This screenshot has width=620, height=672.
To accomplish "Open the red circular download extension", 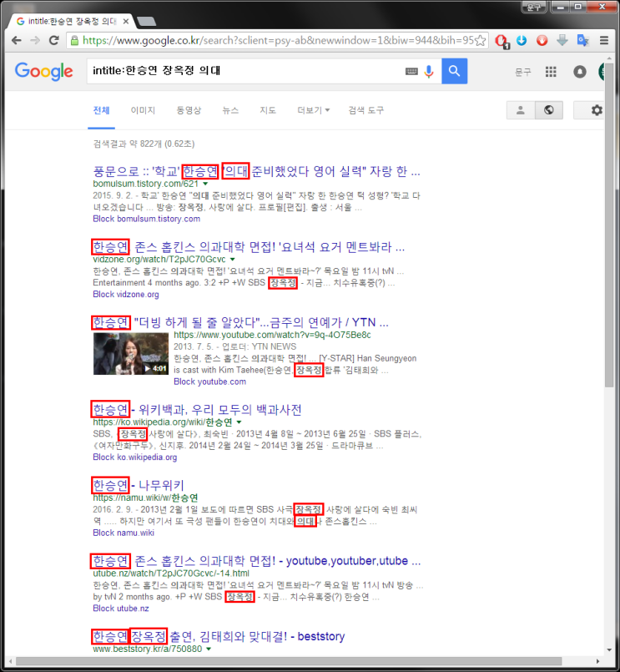I will (542, 40).
